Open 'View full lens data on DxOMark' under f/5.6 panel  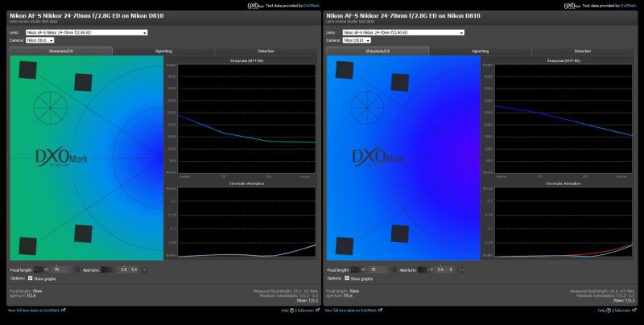351,311
